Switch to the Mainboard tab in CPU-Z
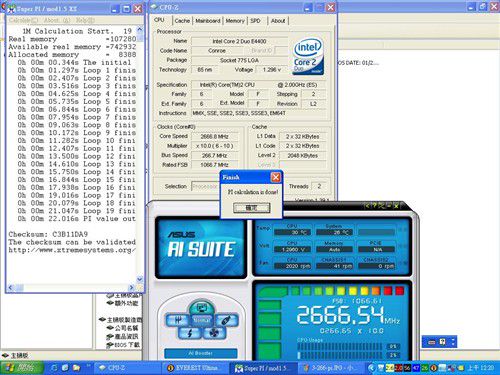Image resolution: width=500 pixels, height=375 pixels. click(208, 21)
